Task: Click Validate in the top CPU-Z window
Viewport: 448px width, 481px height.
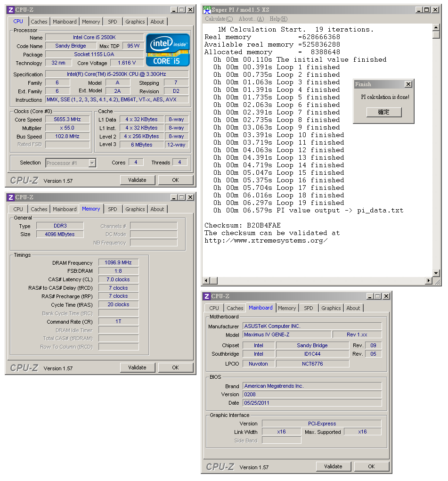Action: tap(137, 180)
